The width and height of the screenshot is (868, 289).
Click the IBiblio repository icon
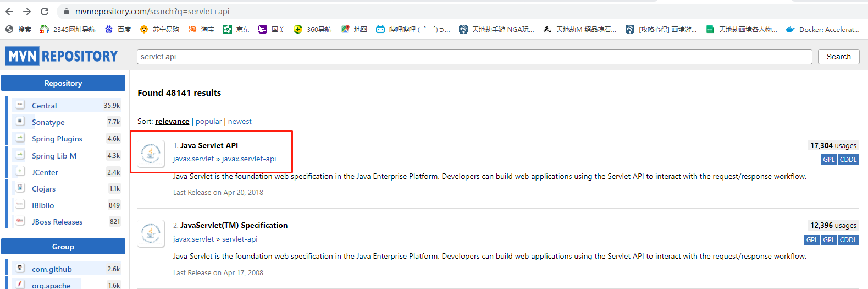coord(20,204)
